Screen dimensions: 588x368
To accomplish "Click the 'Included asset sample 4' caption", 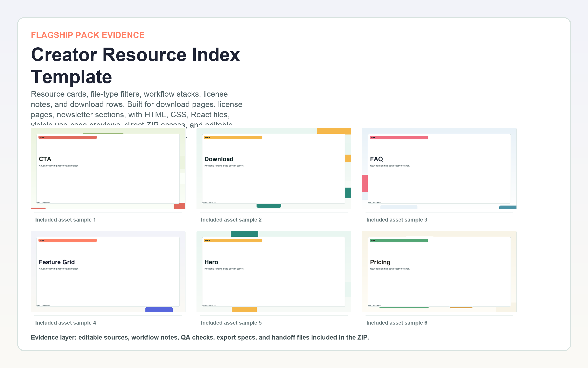I will (x=66, y=323).
